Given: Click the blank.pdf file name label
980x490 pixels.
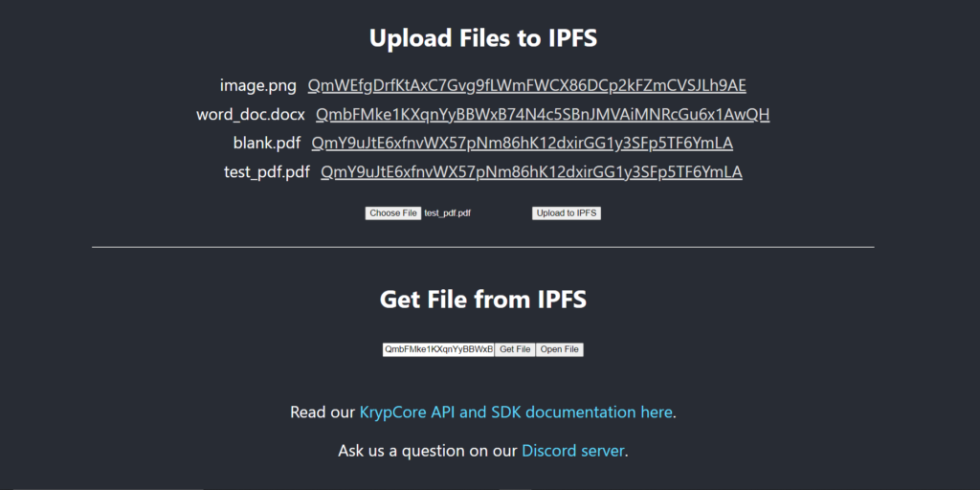Looking at the screenshot, I should coord(267,144).
